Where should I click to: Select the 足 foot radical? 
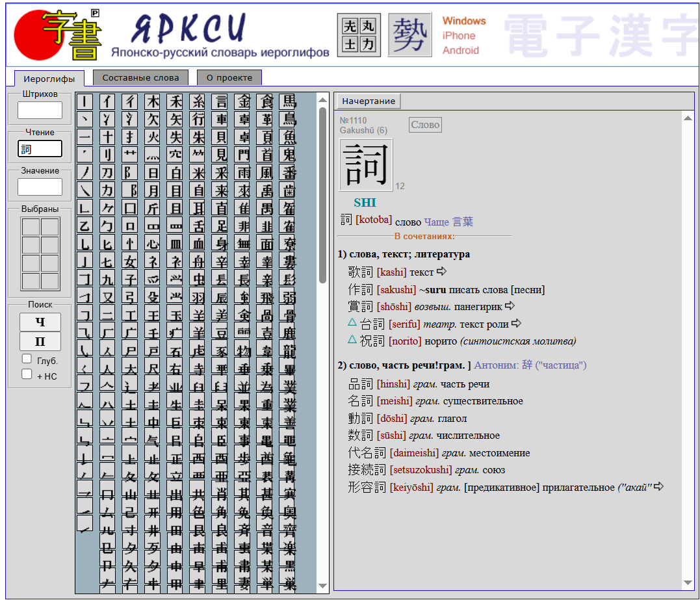coord(220,226)
